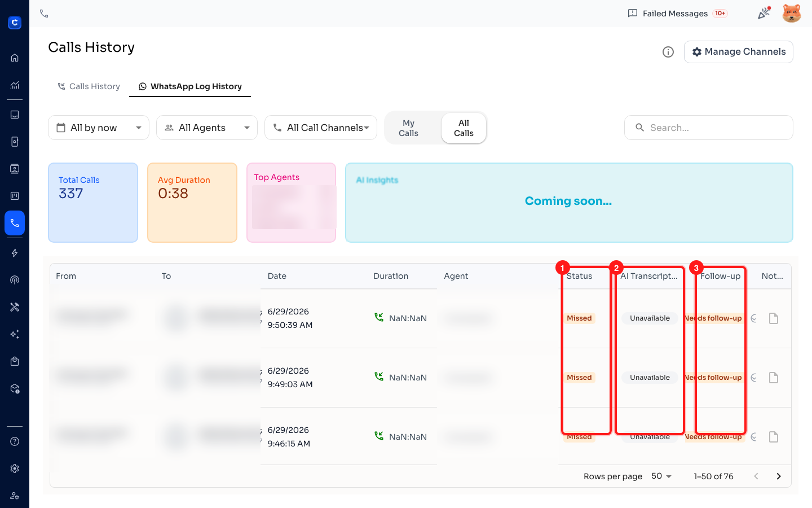Click the party popper notification icon
This screenshot has width=812, height=508.
click(x=764, y=13)
